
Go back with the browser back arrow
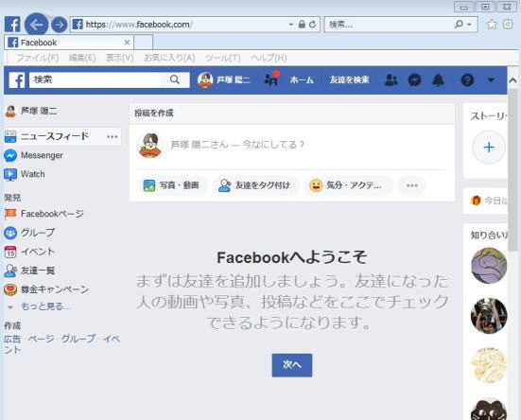36,25
